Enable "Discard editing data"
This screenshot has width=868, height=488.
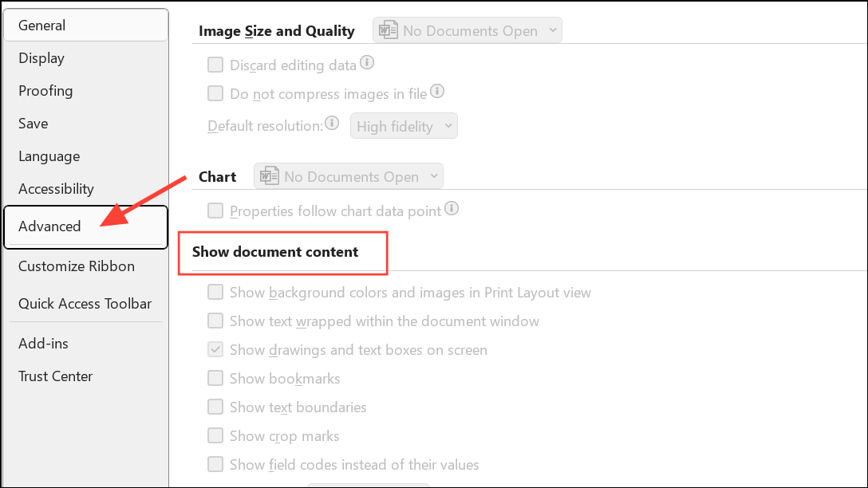point(215,65)
